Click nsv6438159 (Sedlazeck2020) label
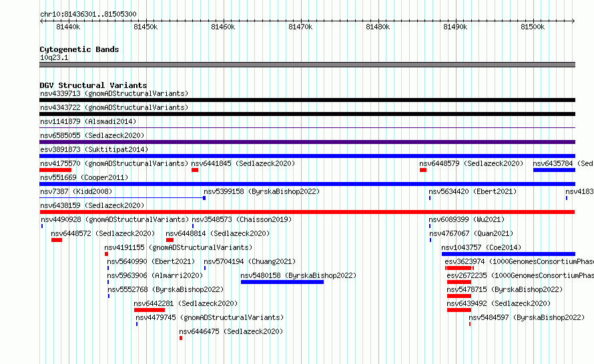The height and width of the screenshot is (364, 594). [x=92, y=205]
